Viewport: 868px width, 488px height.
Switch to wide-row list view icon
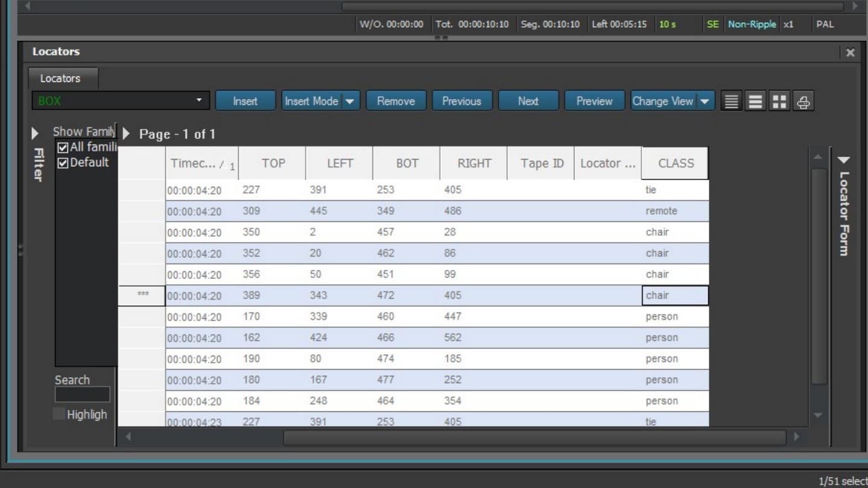[x=755, y=101]
